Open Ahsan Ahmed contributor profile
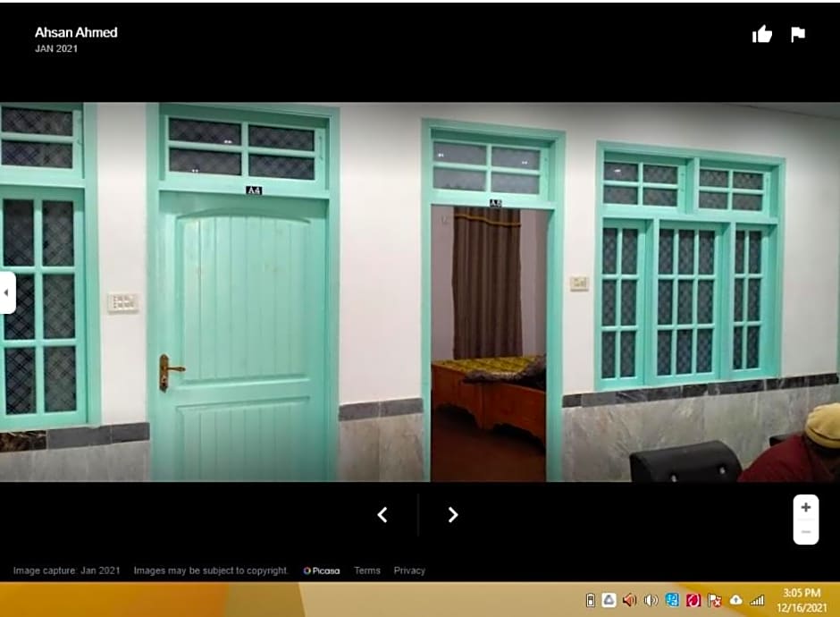 coord(76,32)
